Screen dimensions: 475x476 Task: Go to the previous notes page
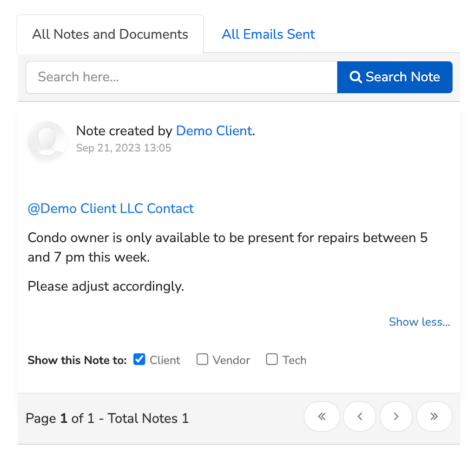pos(360,416)
